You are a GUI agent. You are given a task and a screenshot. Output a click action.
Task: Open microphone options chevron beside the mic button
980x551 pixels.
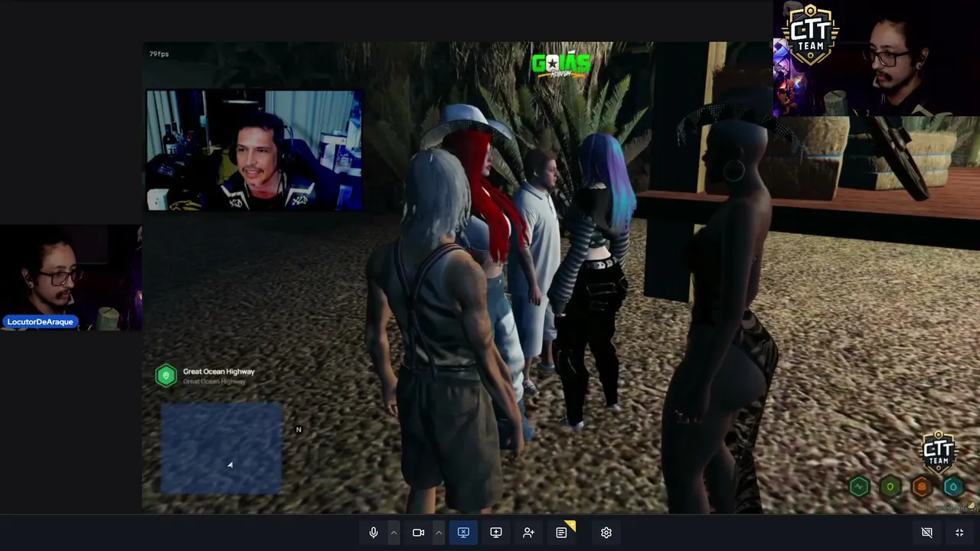click(x=394, y=533)
